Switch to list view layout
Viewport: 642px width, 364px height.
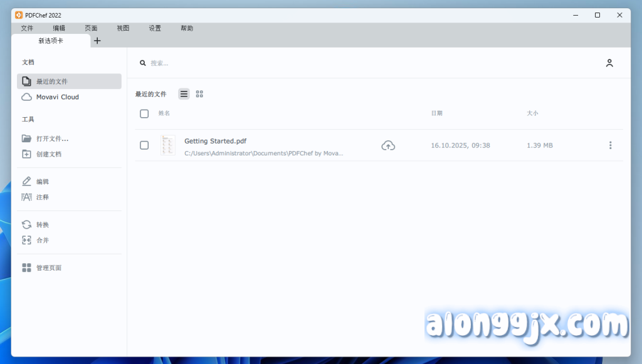[184, 94]
